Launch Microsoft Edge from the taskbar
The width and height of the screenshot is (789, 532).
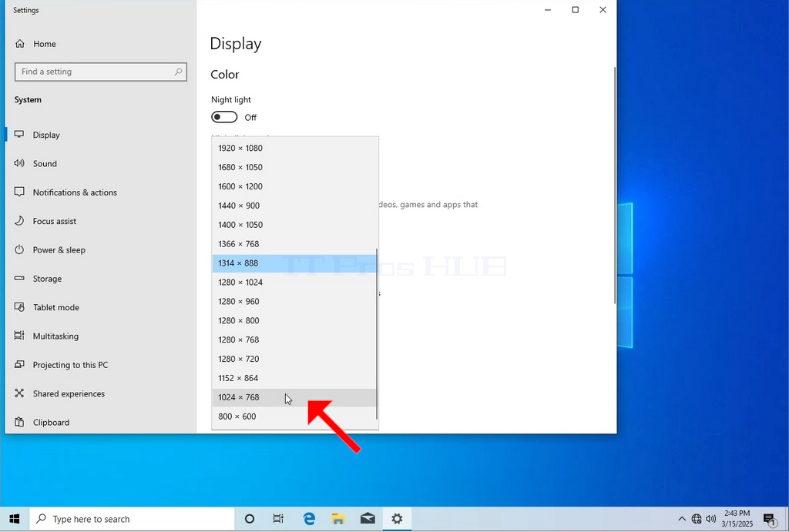coord(309,519)
